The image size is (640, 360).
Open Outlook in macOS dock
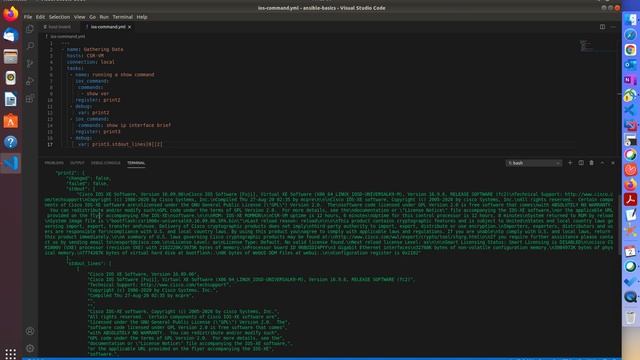(x=630, y=64)
